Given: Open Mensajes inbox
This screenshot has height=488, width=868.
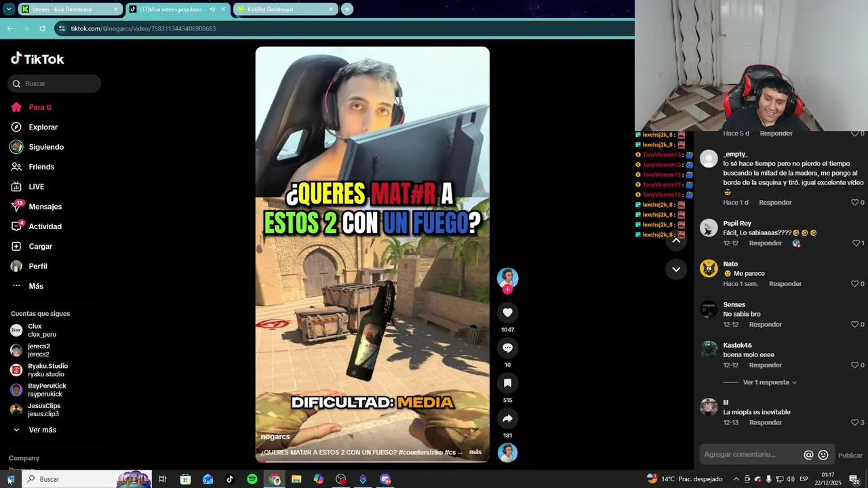Looking at the screenshot, I should tap(37, 206).
